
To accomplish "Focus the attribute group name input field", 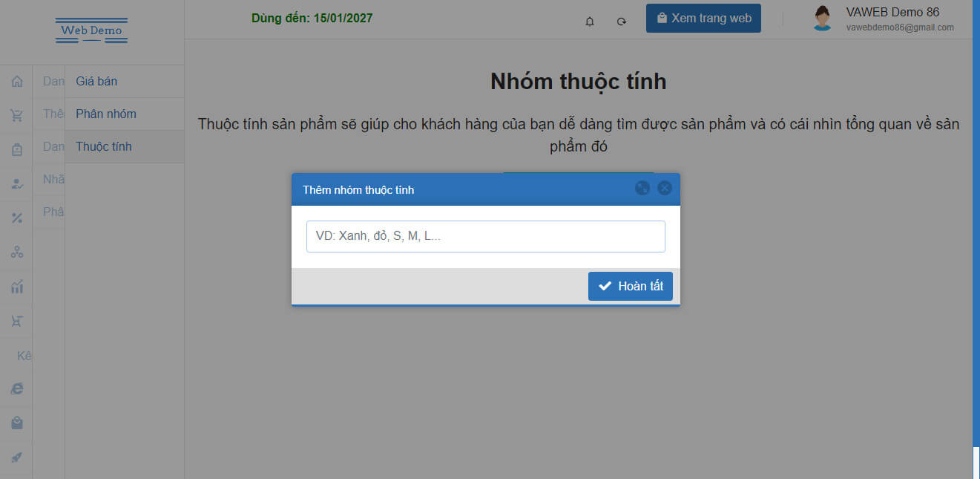I will (x=485, y=237).
